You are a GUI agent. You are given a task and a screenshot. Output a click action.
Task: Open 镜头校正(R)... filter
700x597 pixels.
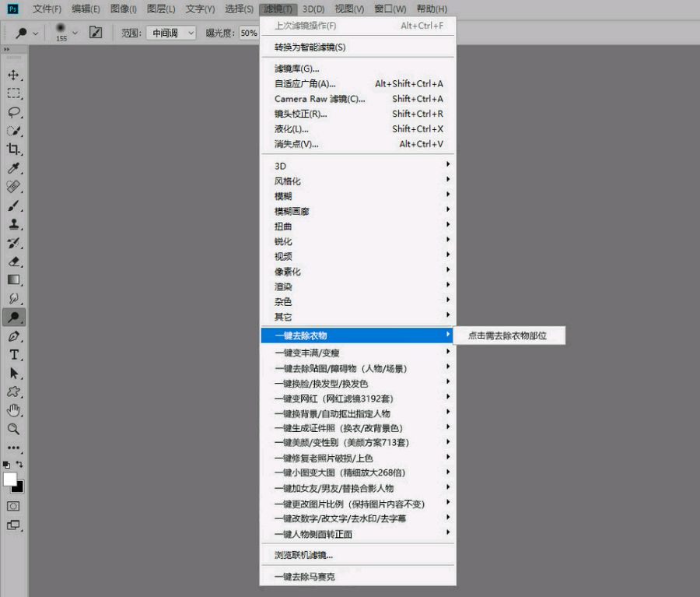coord(358,114)
